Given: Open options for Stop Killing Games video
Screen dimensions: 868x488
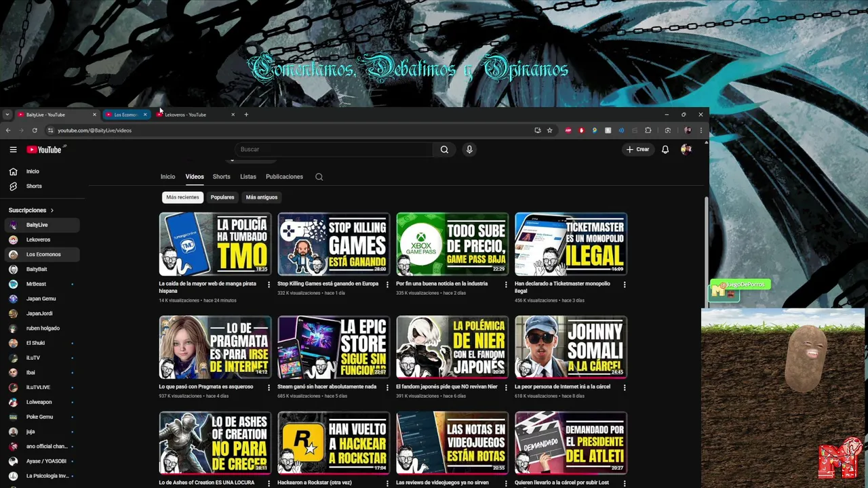Looking at the screenshot, I should [387, 285].
